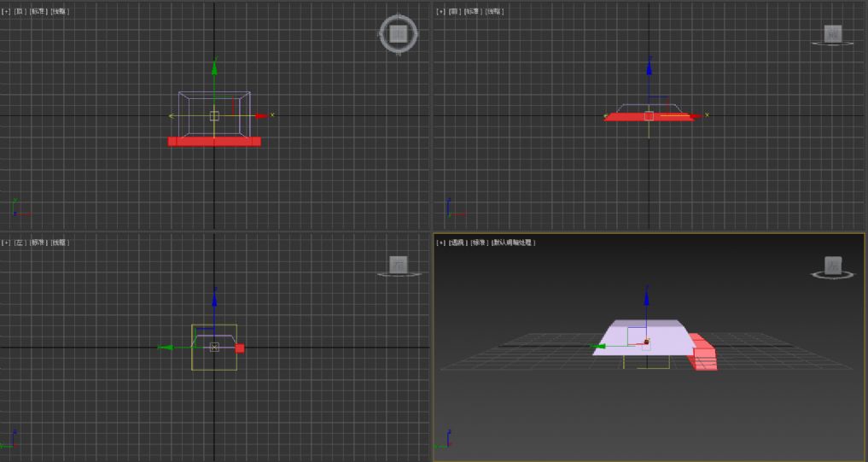Click the ViewCube in Front viewport
This screenshot has width=868, height=462.
(832, 34)
